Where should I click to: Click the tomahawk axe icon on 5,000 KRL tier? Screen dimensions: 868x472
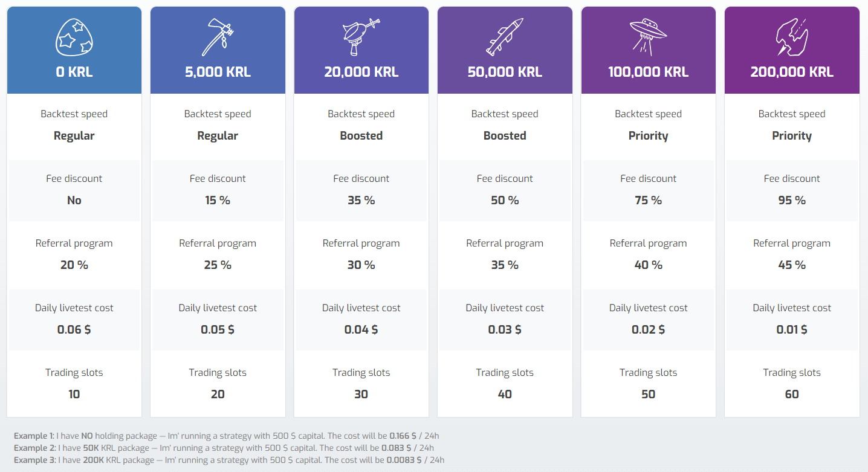pyautogui.click(x=218, y=37)
